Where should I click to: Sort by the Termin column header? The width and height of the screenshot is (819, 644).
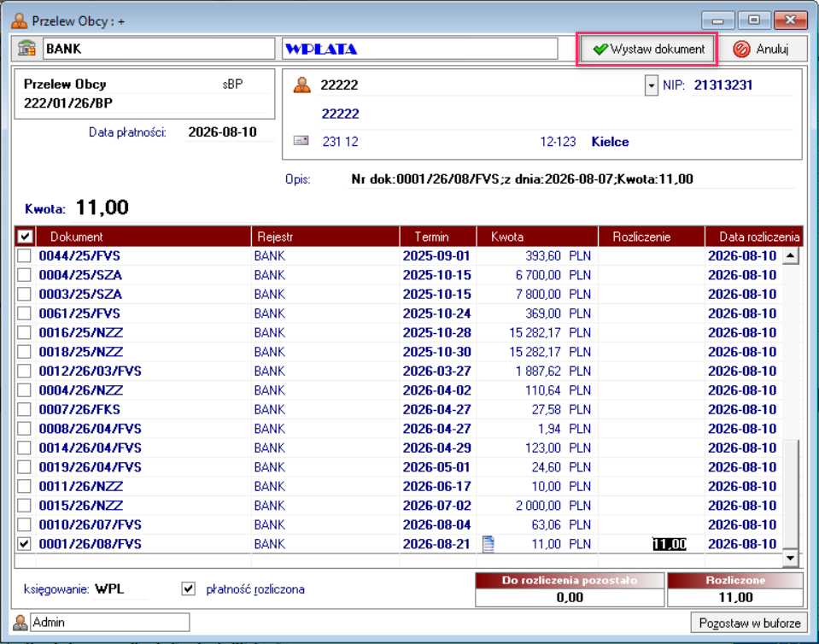click(x=438, y=237)
